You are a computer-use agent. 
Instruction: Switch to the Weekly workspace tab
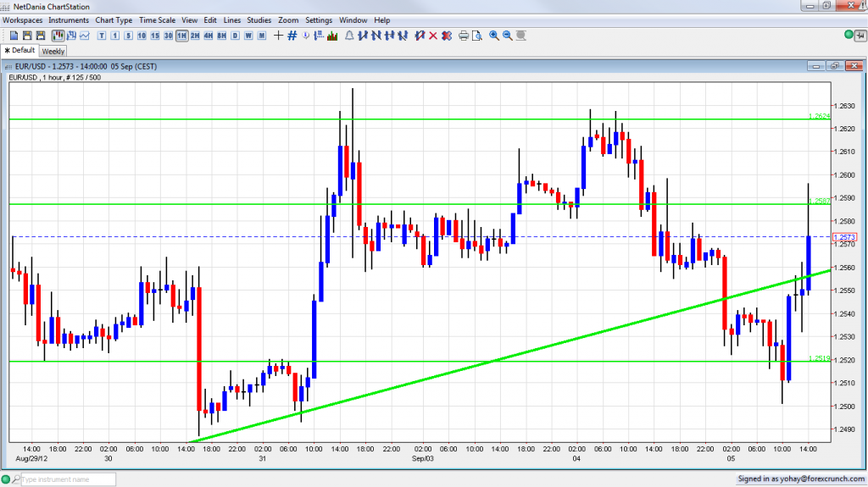[x=53, y=51]
